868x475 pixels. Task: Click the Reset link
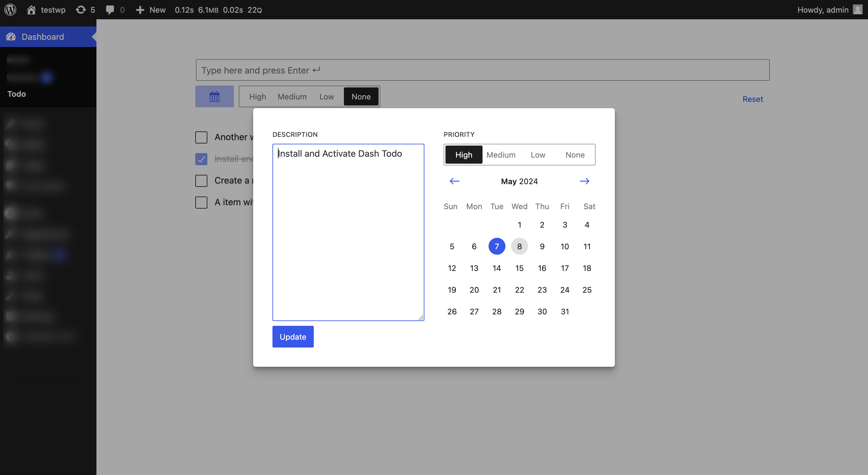pyautogui.click(x=753, y=99)
